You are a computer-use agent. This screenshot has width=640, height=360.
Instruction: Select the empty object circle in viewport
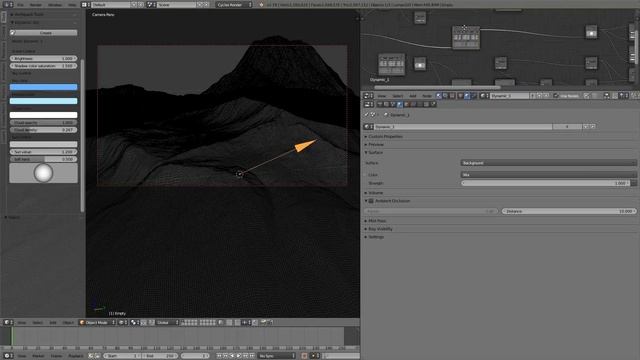tap(240, 174)
